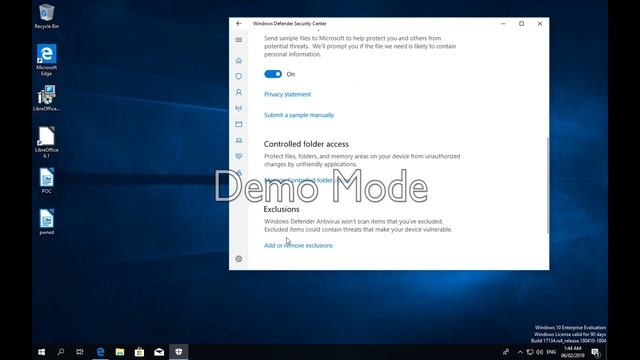This screenshot has height=360, width=640.
Task: Click the Security Center vertical scrollbar
Action: coord(547,186)
